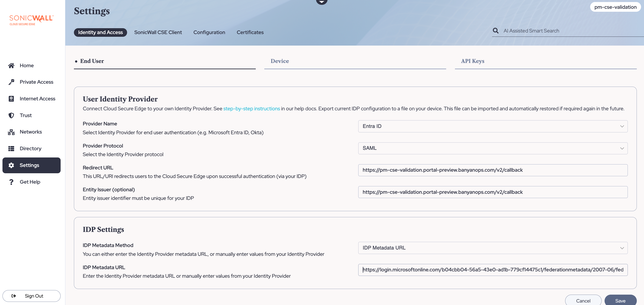The width and height of the screenshot is (644, 305).
Task: Click the Directory list icon
Action: click(x=11, y=149)
